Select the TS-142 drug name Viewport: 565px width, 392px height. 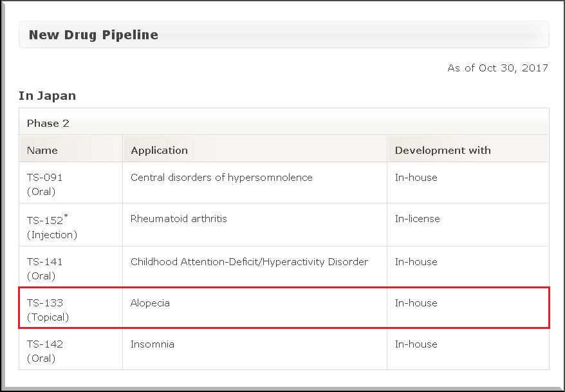click(x=45, y=344)
